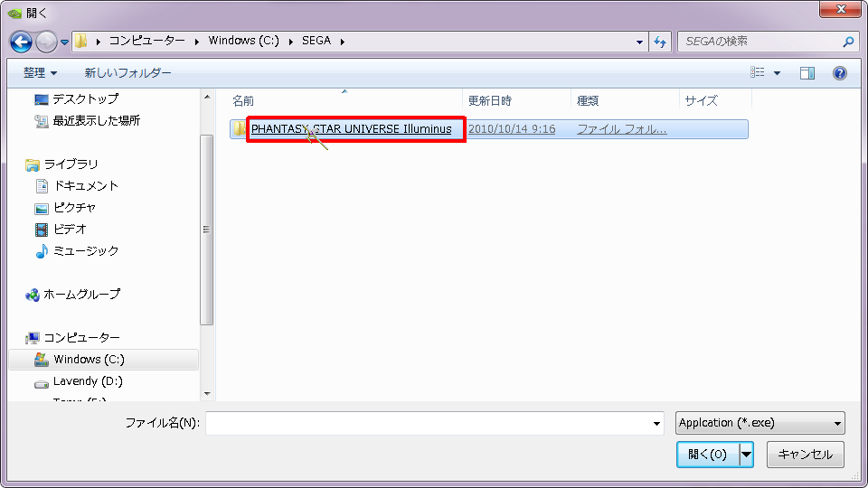This screenshot has height=488, width=868.
Task: Click the Lavendy (D:) drive icon
Action: [42, 383]
